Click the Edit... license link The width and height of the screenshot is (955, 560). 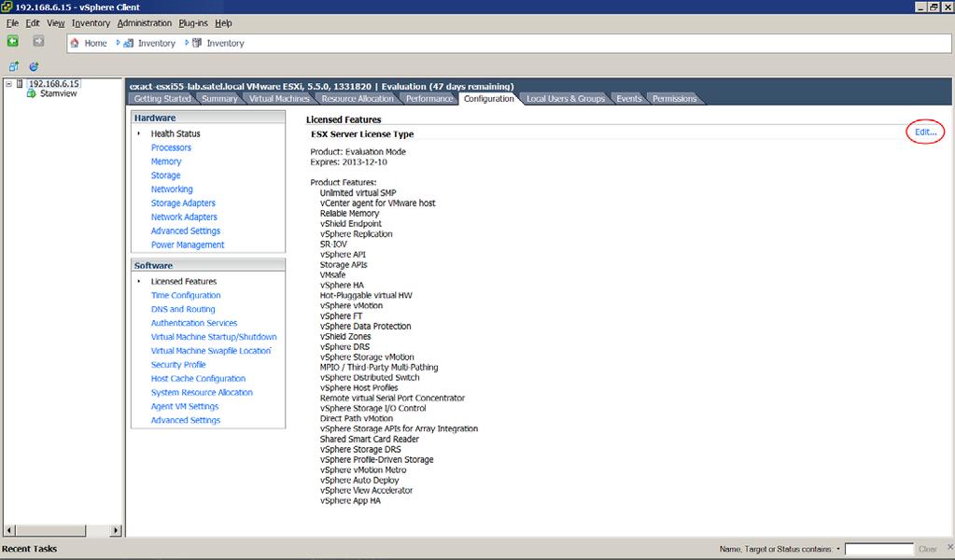coord(925,133)
